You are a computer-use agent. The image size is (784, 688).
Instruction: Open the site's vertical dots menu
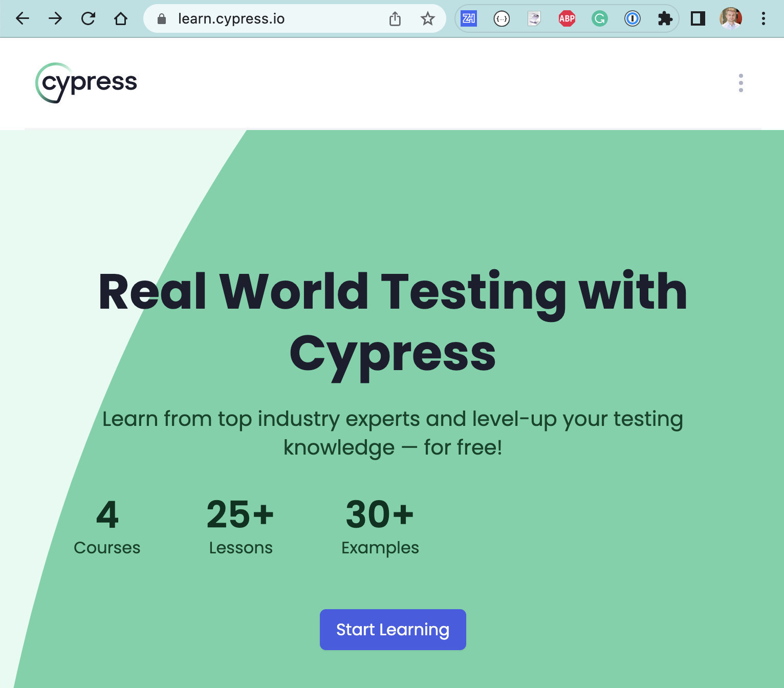tap(741, 83)
